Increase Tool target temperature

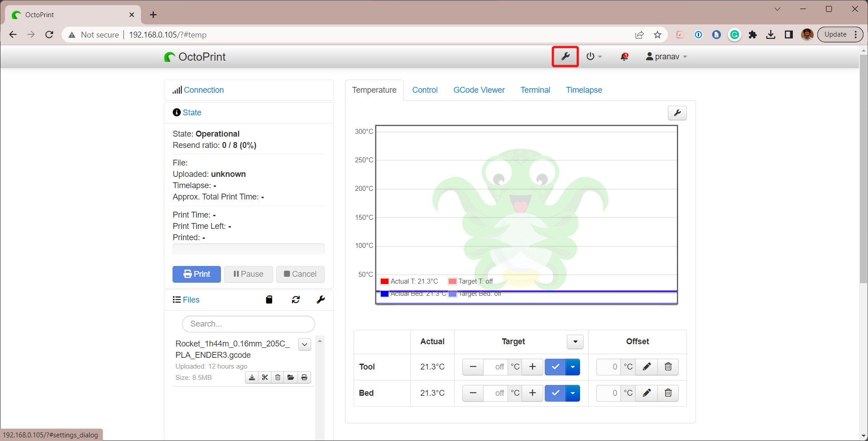(x=532, y=367)
